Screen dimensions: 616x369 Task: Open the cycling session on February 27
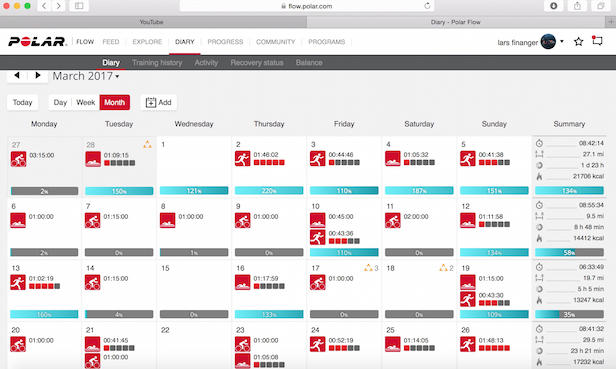click(x=18, y=159)
